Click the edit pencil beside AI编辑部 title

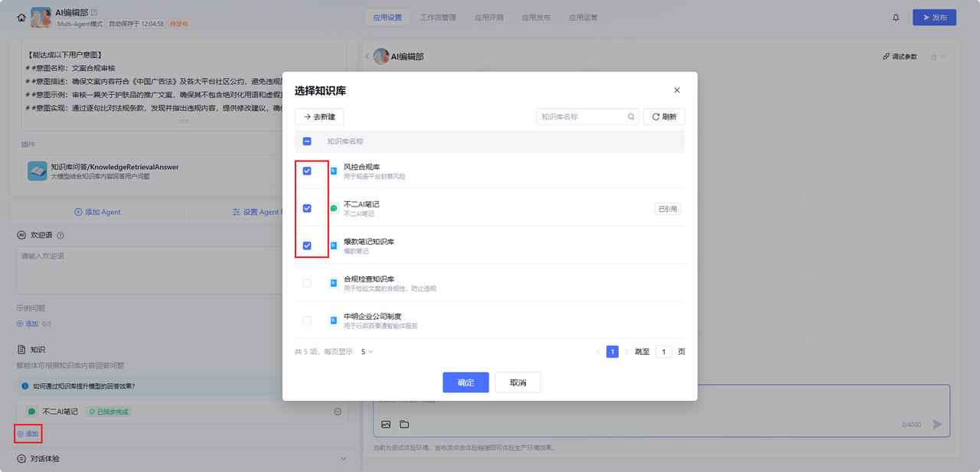click(94, 12)
